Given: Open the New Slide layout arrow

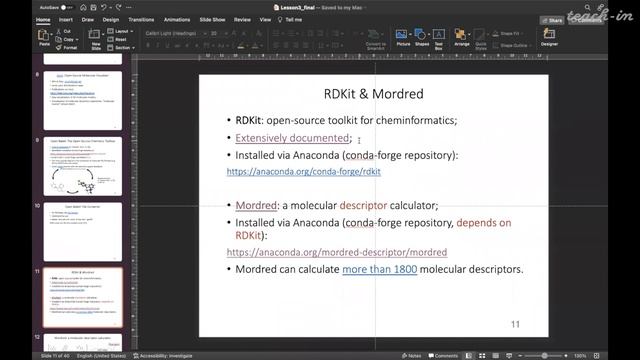Looking at the screenshot, I should 102,35.
